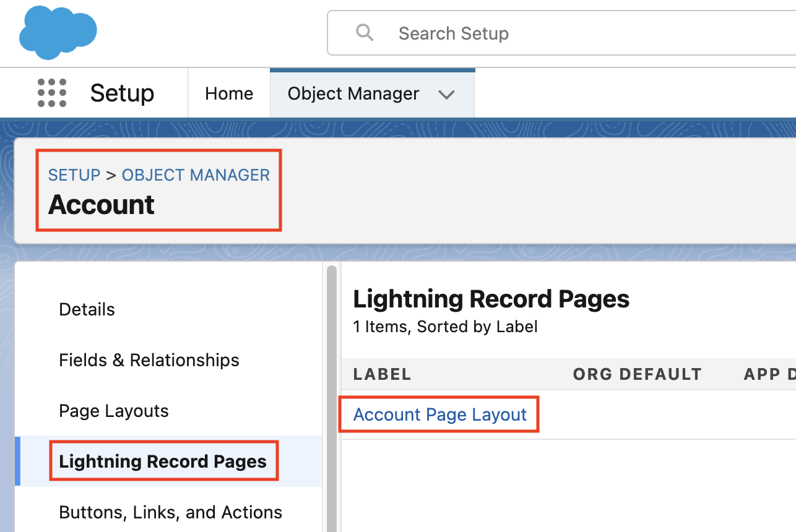Click the Lightning Record Pages heading
The image size is (796, 532).
(491, 299)
